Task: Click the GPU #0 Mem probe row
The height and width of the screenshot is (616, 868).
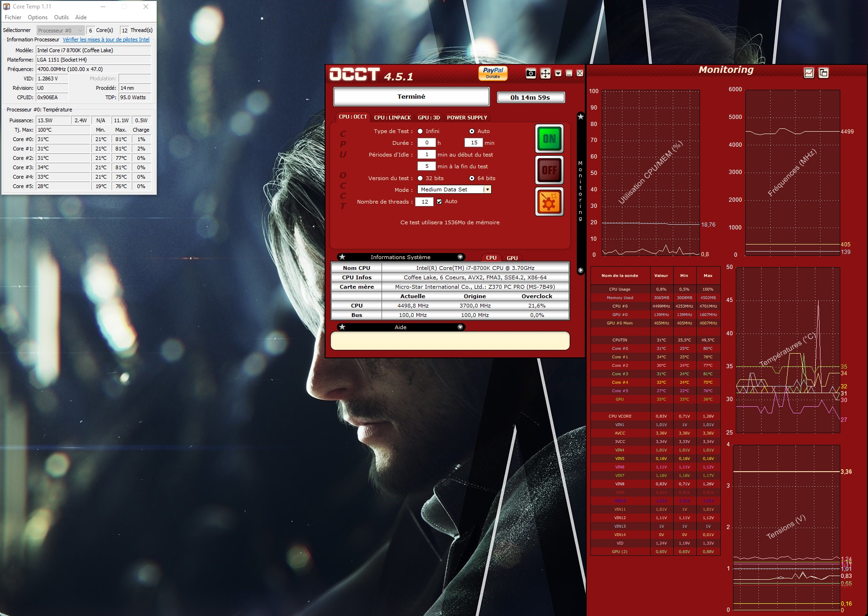Action: coord(655,323)
